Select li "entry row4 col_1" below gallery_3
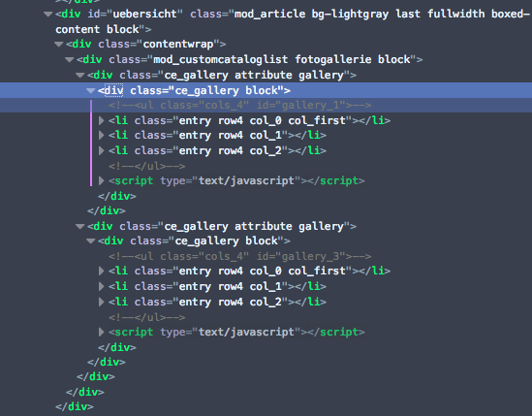Viewport: 532px width, 416px height. [x=217, y=287]
